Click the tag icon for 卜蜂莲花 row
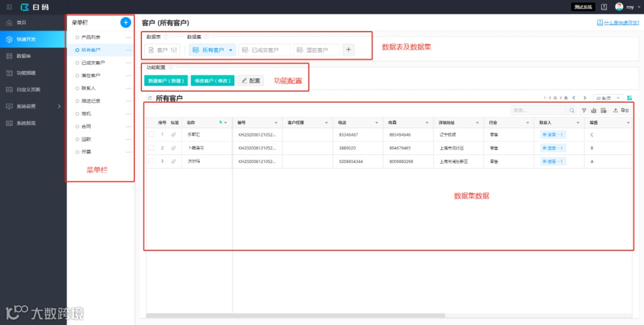Viewport: 644px width, 325px height. (174, 148)
